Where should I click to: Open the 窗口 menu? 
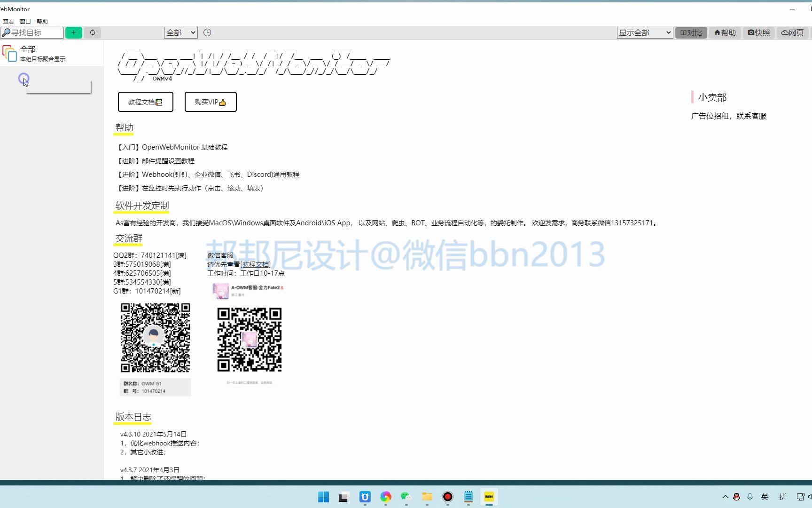25,21
